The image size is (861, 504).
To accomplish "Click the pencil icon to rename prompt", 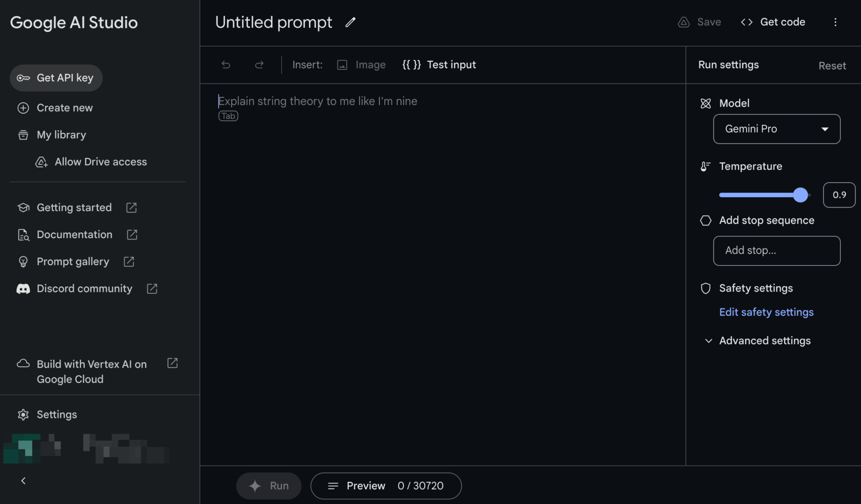I will [350, 22].
